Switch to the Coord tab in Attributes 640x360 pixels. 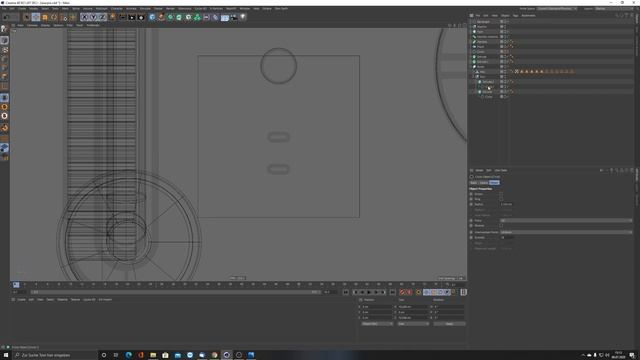click(x=484, y=182)
